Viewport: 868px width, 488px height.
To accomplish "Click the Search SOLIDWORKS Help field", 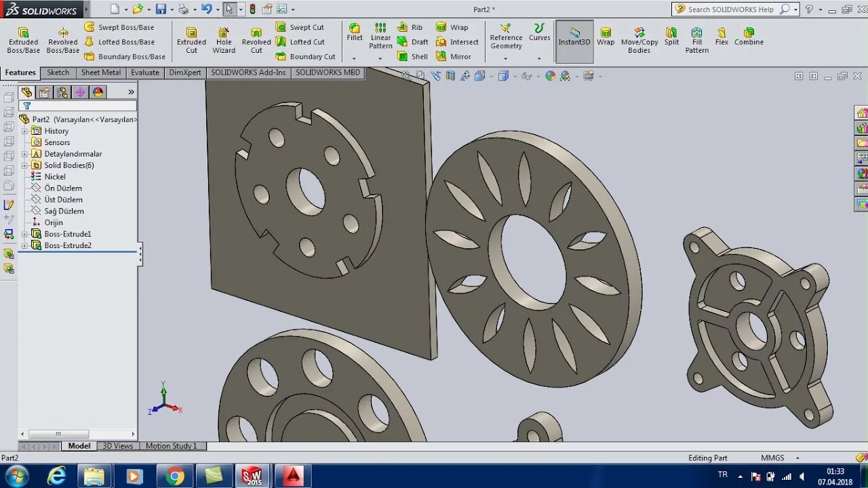I will click(729, 9).
